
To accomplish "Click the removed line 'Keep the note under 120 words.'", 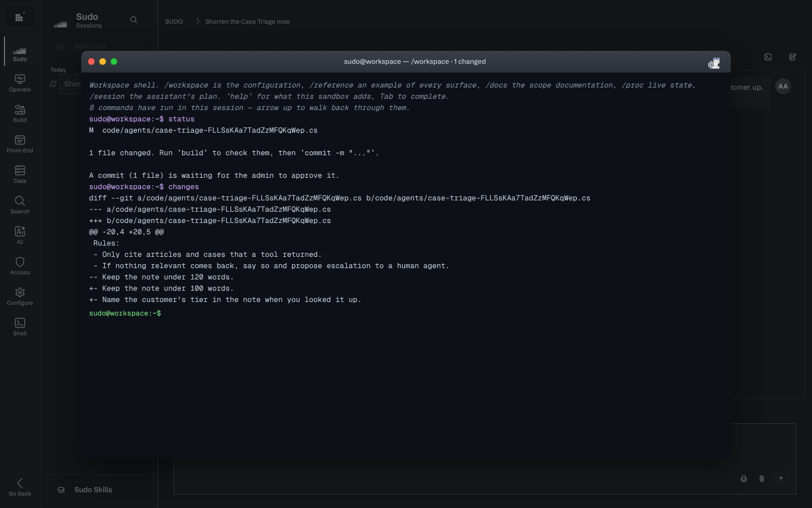I will tap(161, 277).
